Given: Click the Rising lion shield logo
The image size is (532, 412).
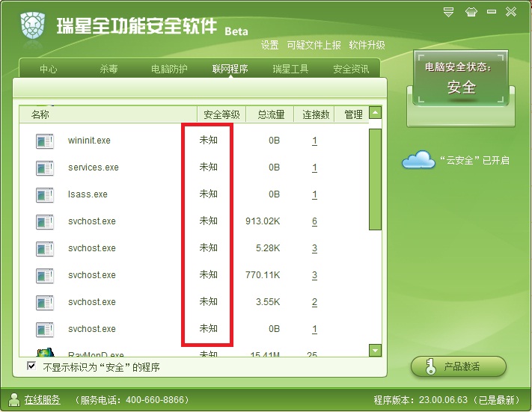Looking at the screenshot, I should tap(33, 26).
